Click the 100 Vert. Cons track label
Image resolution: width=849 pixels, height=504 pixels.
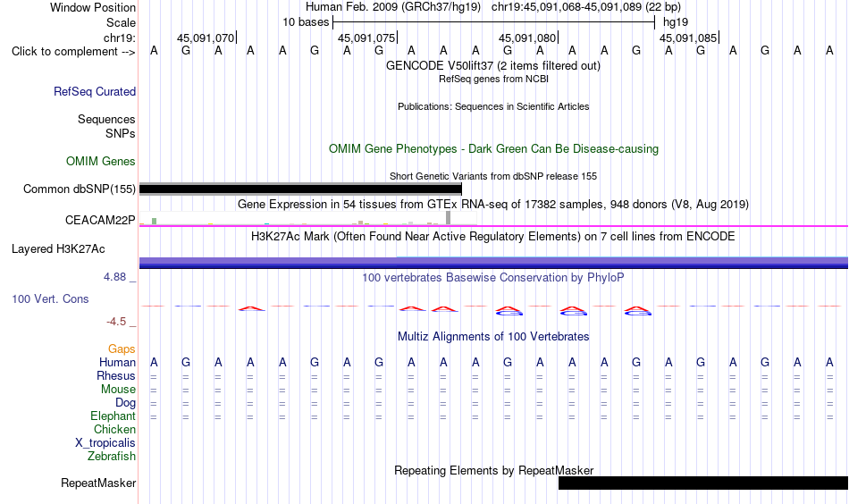coord(50,298)
